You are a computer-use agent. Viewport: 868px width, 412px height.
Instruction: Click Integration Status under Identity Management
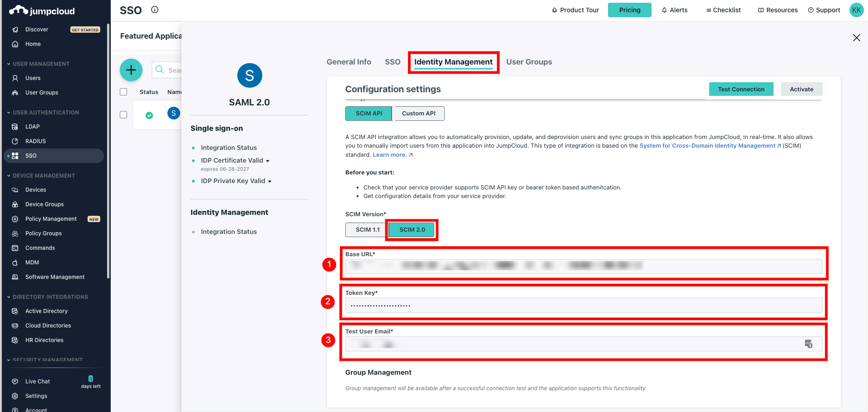(x=229, y=232)
